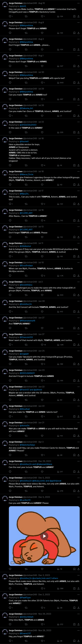Click the @hololive_En mention in Jun 30 tweet
The width and height of the screenshot is (82, 644).
26,304
